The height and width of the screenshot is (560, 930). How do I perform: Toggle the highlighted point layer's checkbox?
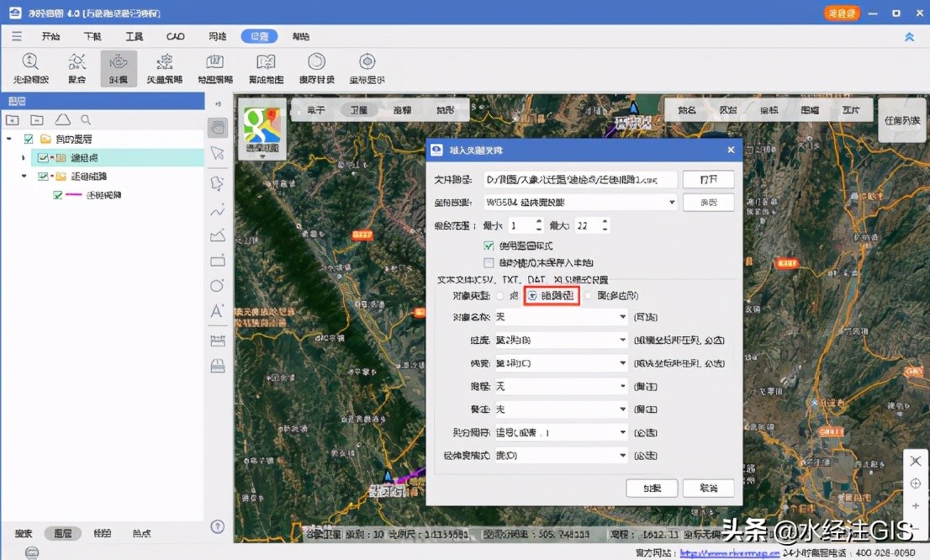43,158
